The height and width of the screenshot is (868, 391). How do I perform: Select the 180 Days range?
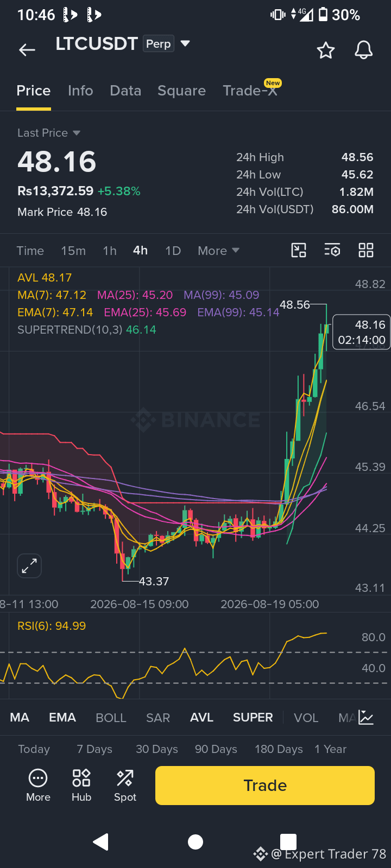279,749
